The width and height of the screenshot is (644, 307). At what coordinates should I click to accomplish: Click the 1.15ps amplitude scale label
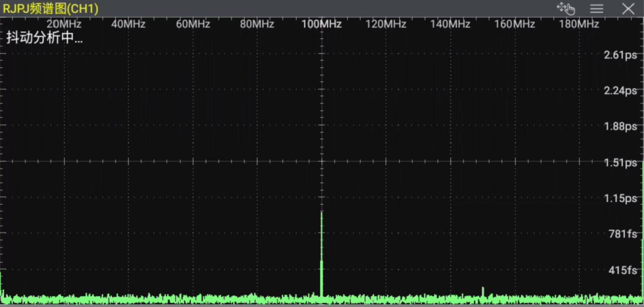pos(620,199)
